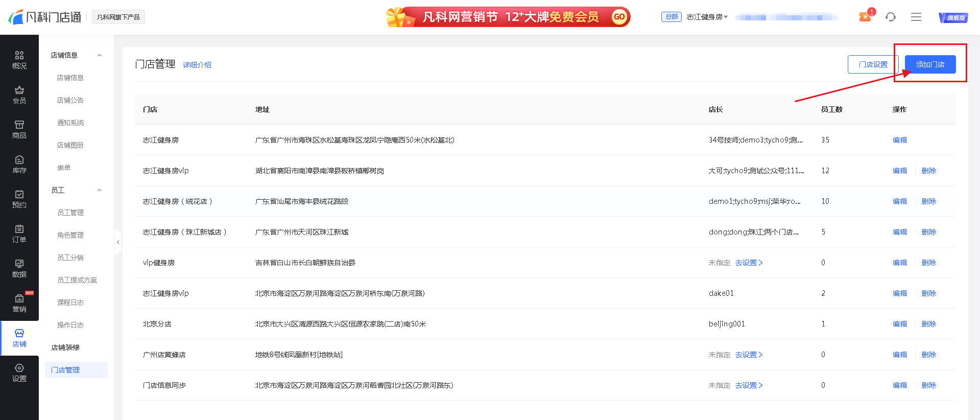Open 课程日志 in the side menu

[x=70, y=302]
